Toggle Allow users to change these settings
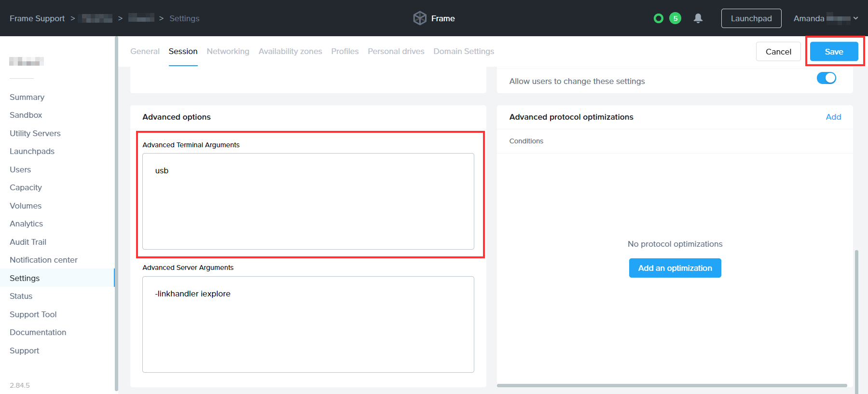Image resolution: width=868 pixels, height=394 pixels. pos(826,78)
